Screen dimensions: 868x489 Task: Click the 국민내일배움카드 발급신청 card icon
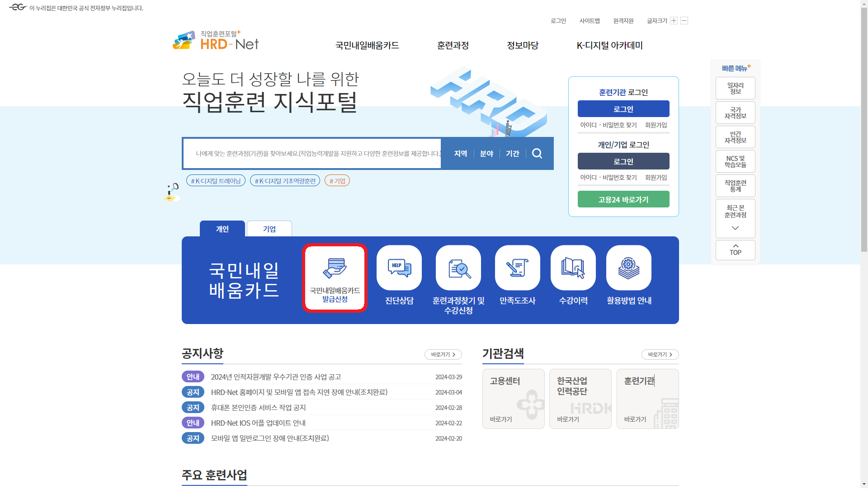pyautogui.click(x=335, y=268)
